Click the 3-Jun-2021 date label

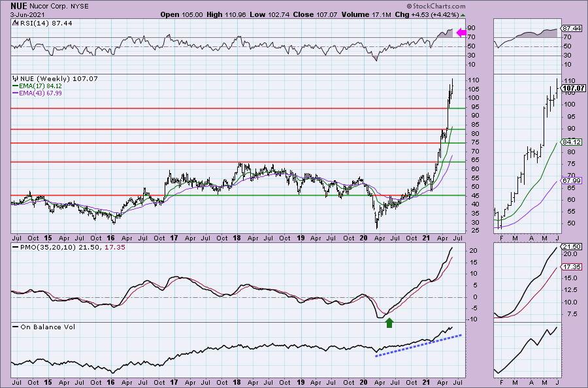pos(27,14)
